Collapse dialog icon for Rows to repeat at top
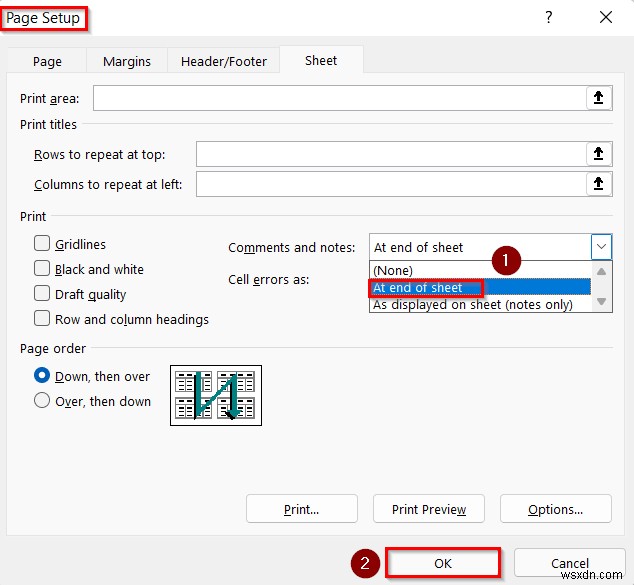634x585 pixels. (x=598, y=154)
